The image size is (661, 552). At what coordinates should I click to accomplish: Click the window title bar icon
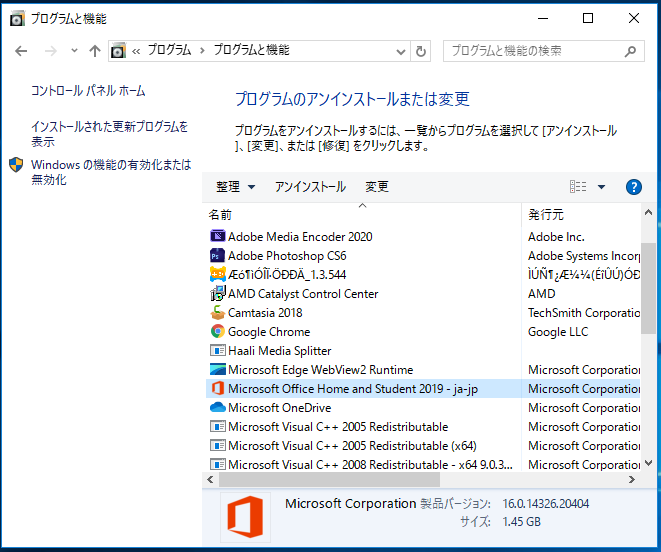tap(17, 19)
